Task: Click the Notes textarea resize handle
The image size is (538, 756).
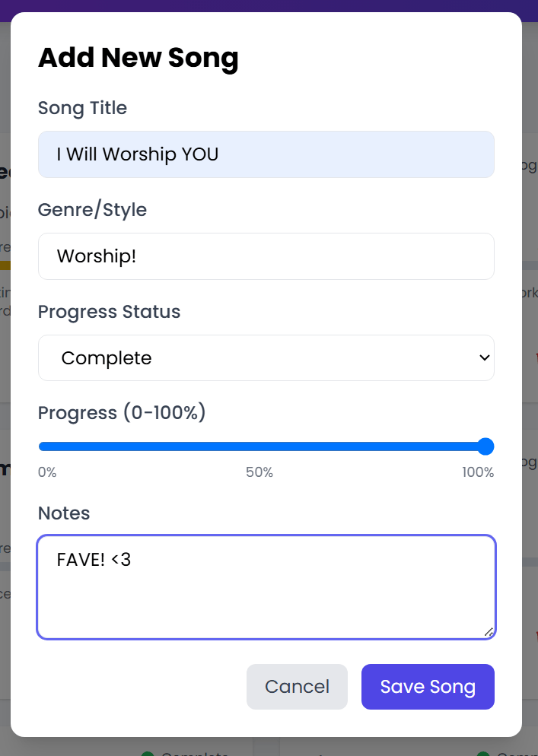Action: [489, 633]
